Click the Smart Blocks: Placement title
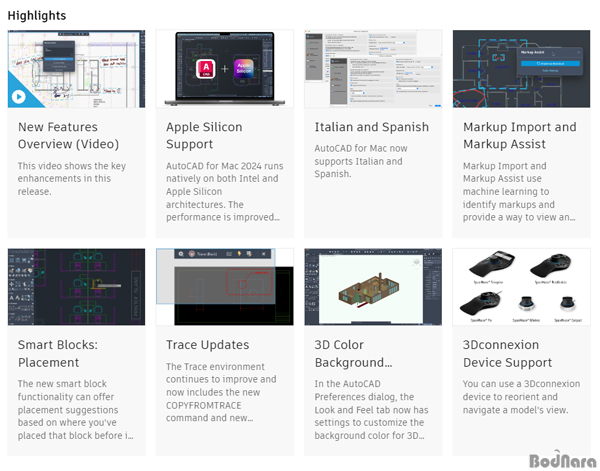Viewport: 600px width, 471px height. point(58,354)
